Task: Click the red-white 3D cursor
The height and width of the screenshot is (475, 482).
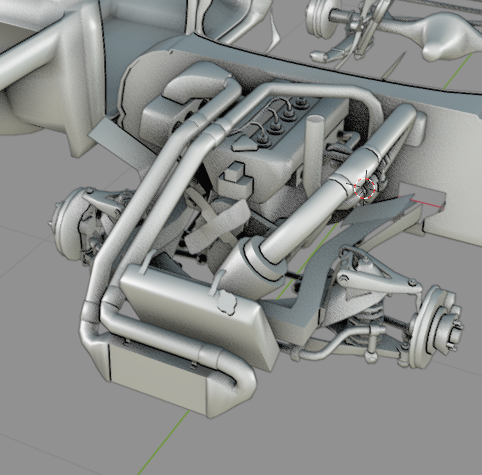Action: pyautogui.click(x=365, y=188)
